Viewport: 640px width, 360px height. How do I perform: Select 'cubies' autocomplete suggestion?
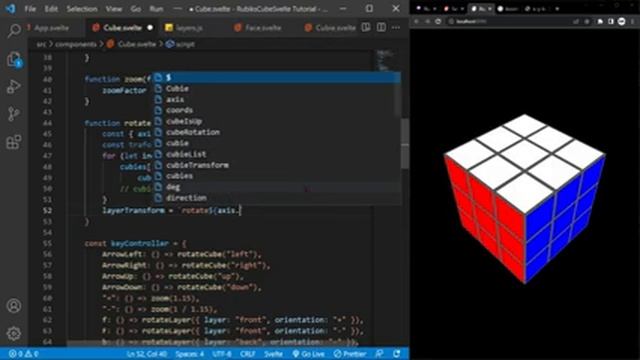[276, 176]
